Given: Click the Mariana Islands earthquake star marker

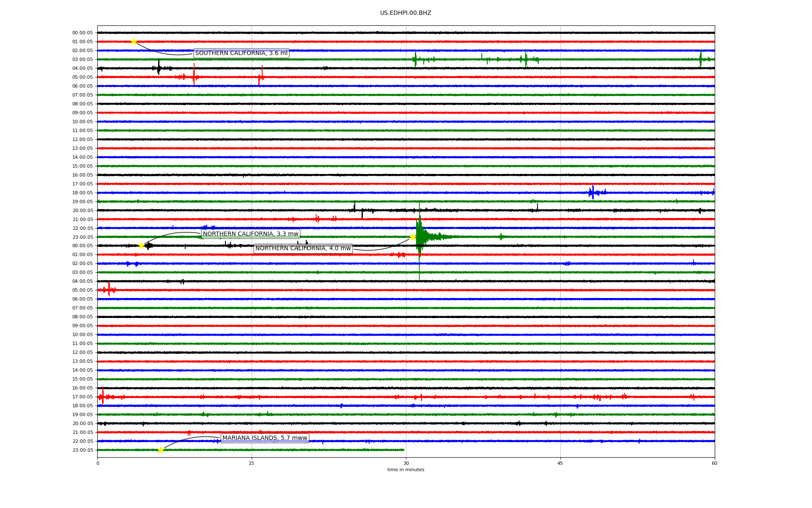Looking at the screenshot, I should (161, 450).
